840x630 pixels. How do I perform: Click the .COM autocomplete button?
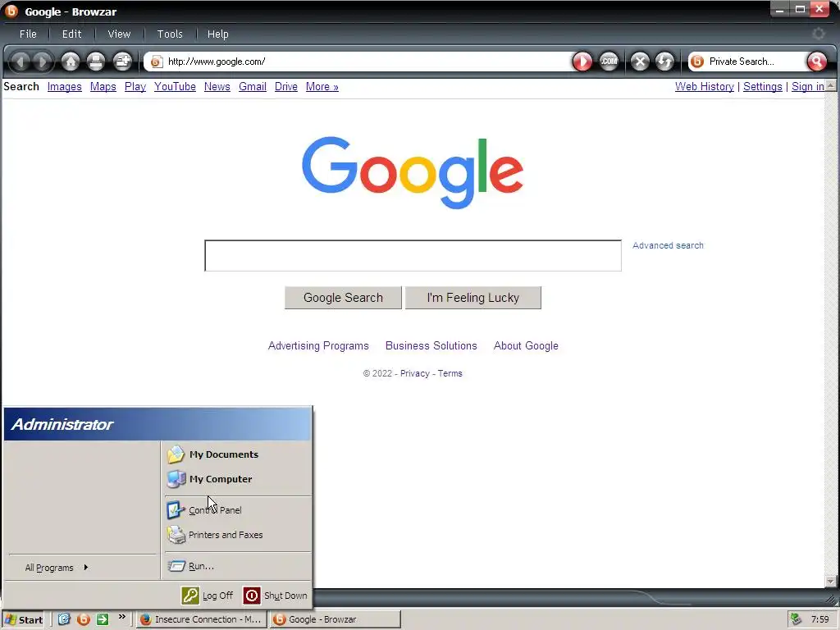click(x=609, y=62)
